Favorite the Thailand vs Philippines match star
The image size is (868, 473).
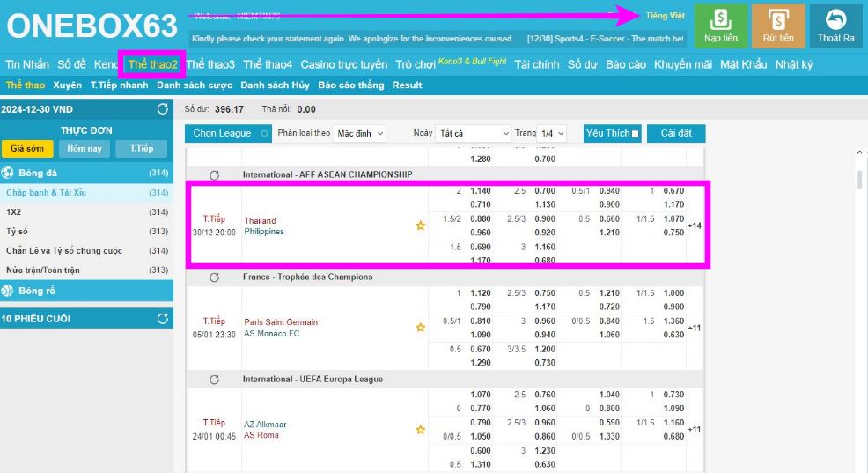(x=421, y=225)
